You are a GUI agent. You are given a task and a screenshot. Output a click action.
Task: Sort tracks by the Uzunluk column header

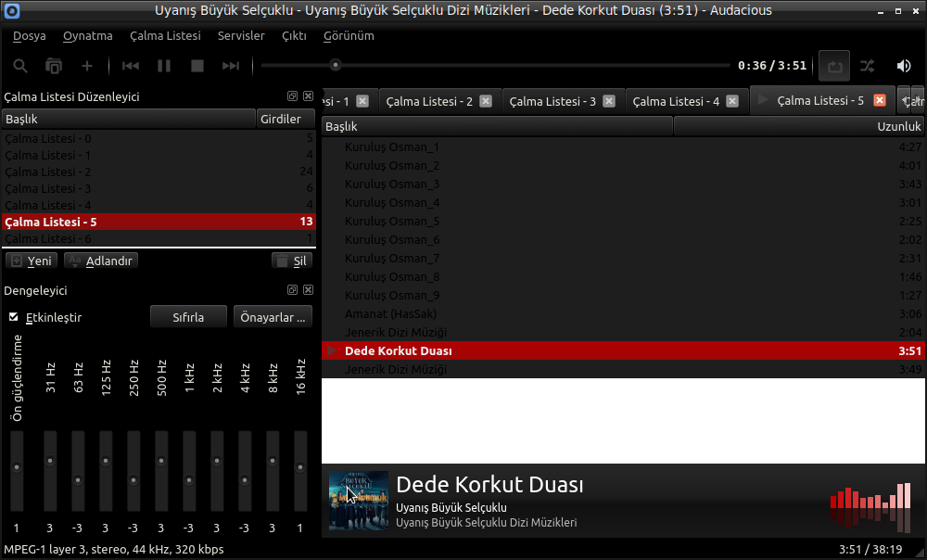click(x=798, y=126)
